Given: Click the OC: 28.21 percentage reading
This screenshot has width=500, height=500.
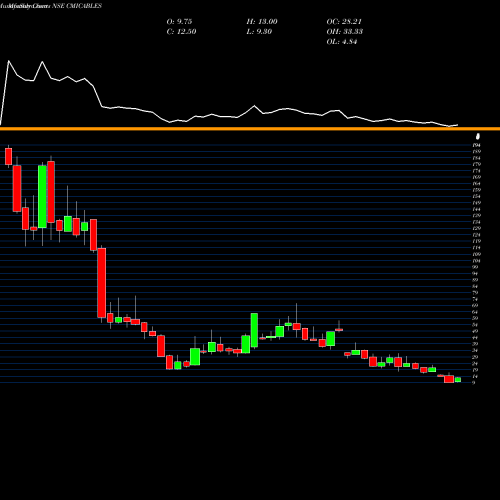Looking at the screenshot, I should pyautogui.click(x=344, y=22).
